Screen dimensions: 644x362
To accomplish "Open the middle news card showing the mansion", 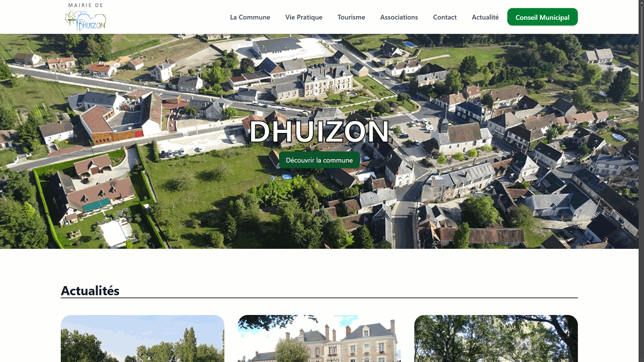I will point(319,339).
